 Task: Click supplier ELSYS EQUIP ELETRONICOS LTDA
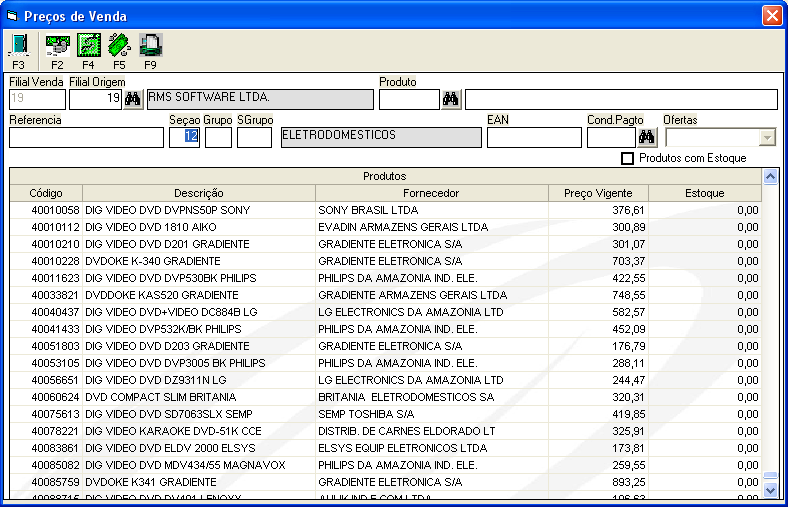[x=403, y=448]
